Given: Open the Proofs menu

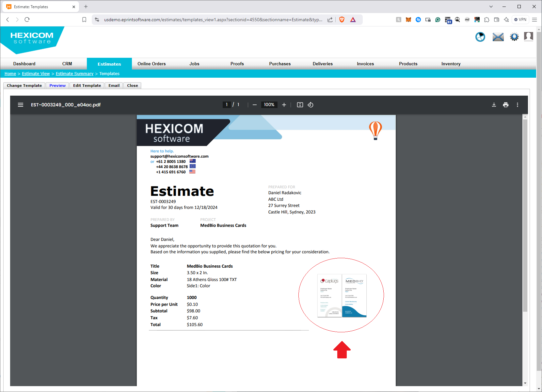Looking at the screenshot, I should click(x=237, y=64).
